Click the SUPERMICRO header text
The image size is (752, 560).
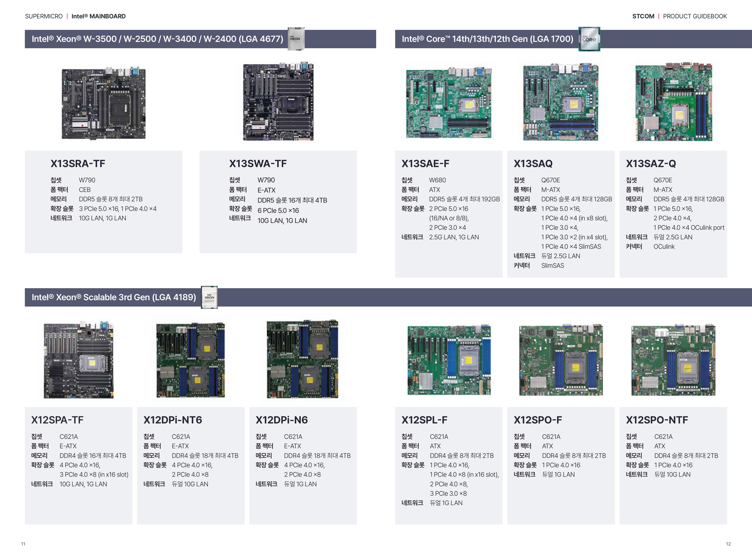(44, 16)
